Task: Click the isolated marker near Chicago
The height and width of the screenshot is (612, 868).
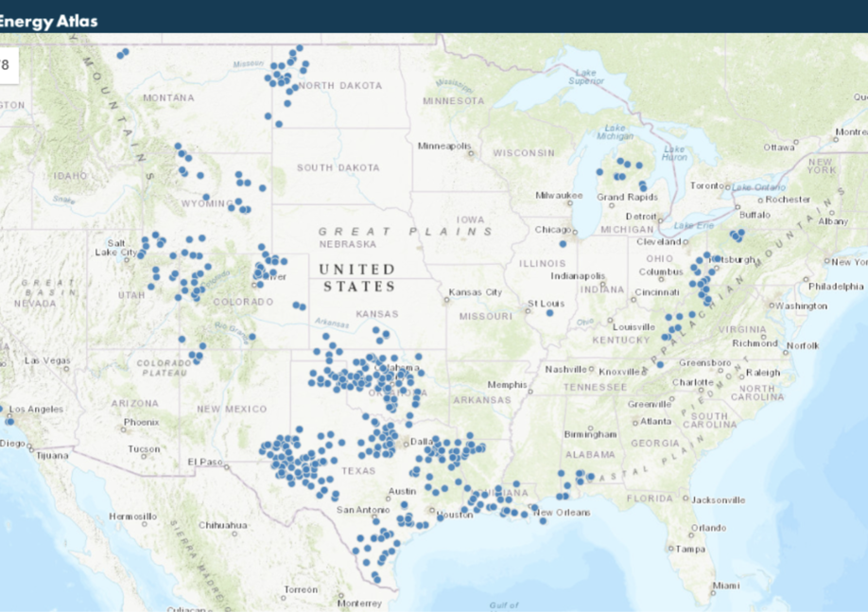Action: tap(562, 242)
